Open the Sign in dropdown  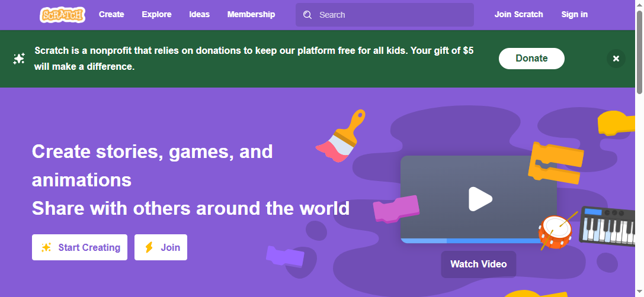tap(574, 15)
